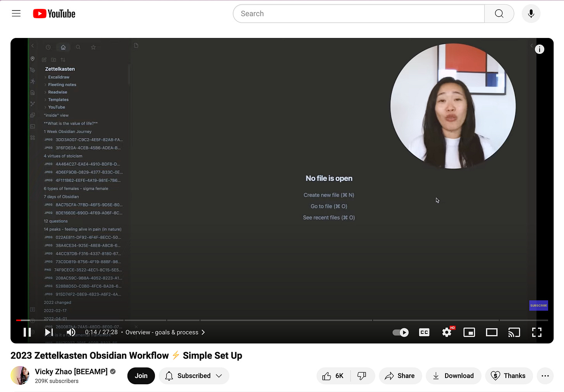This screenshot has width=564, height=392.
Task: Open Vicky Zhao [BEEAMP] channel link
Action: [71, 371]
